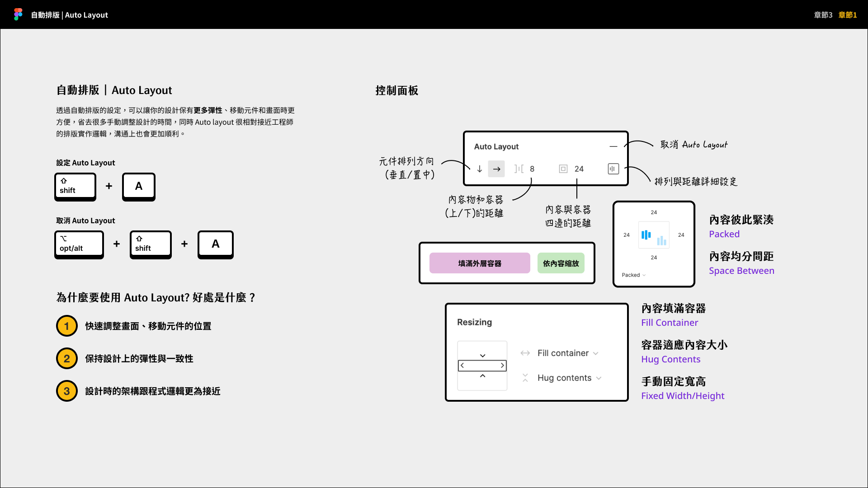This screenshot has height=488, width=868.
Task: Click the 依內容縮放 button
Action: 561,263
